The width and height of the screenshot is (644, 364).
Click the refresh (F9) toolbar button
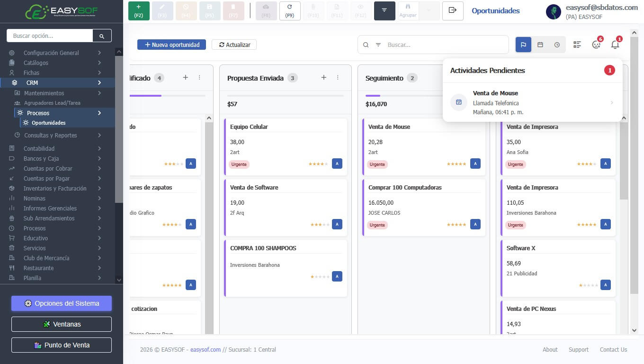click(x=290, y=11)
